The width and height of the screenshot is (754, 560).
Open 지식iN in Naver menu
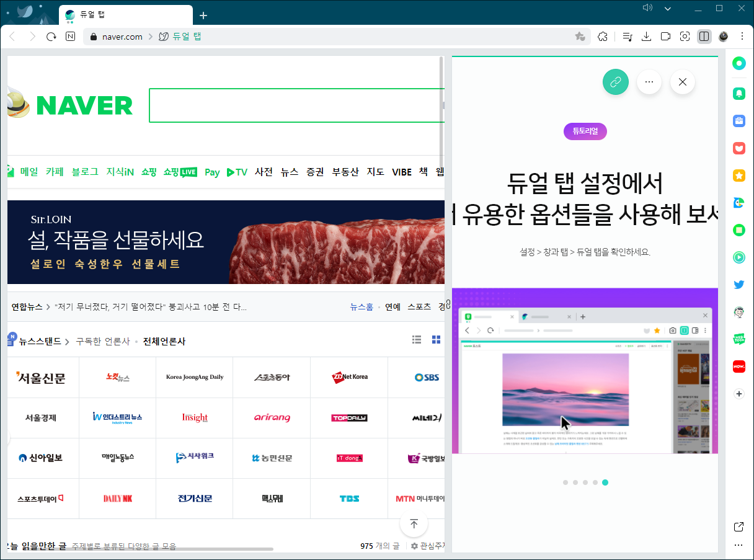coord(120,172)
